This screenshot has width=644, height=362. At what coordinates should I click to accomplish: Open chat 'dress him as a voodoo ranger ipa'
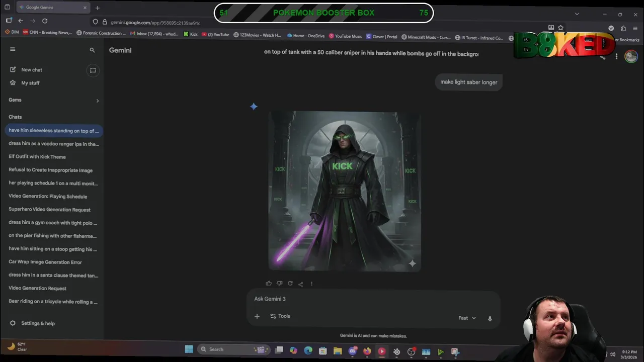pos(54,144)
